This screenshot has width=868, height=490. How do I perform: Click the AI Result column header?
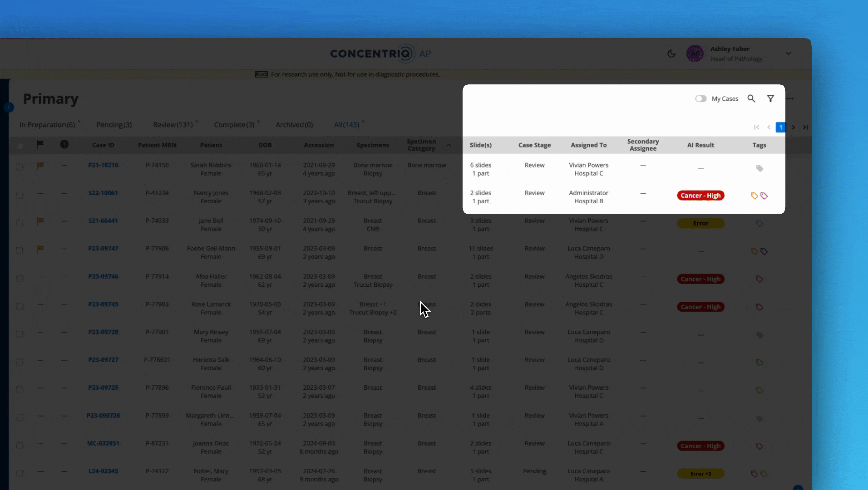(x=700, y=145)
